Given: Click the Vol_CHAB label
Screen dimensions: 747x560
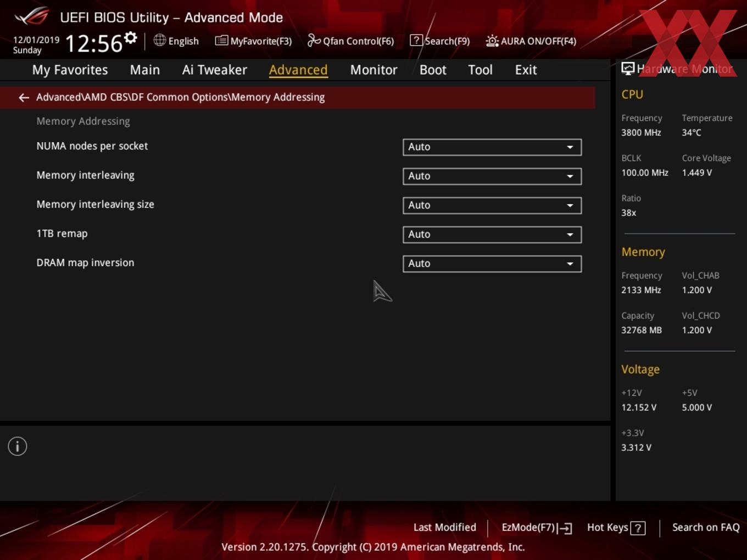Looking at the screenshot, I should (x=700, y=276).
